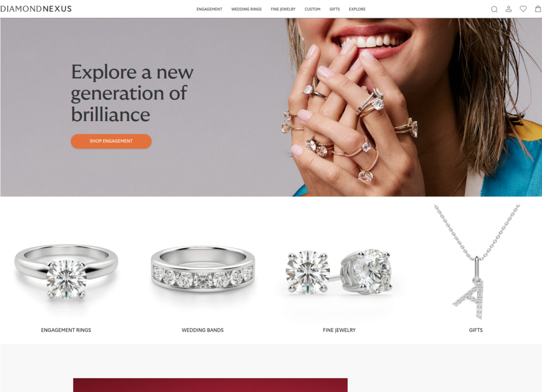Go to Diamond Nexus home logo
The height and width of the screenshot is (392, 542).
(x=36, y=9)
